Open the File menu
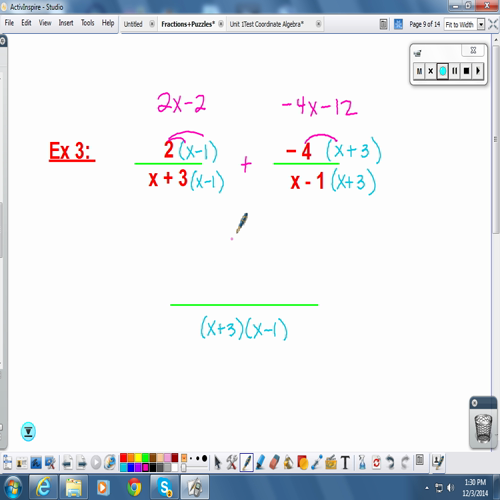The image size is (500, 500). coord(9,23)
